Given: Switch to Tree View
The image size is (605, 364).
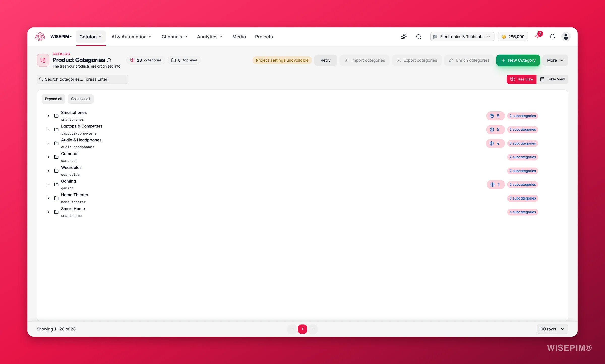Looking at the screenshot, I should (522, 79).
